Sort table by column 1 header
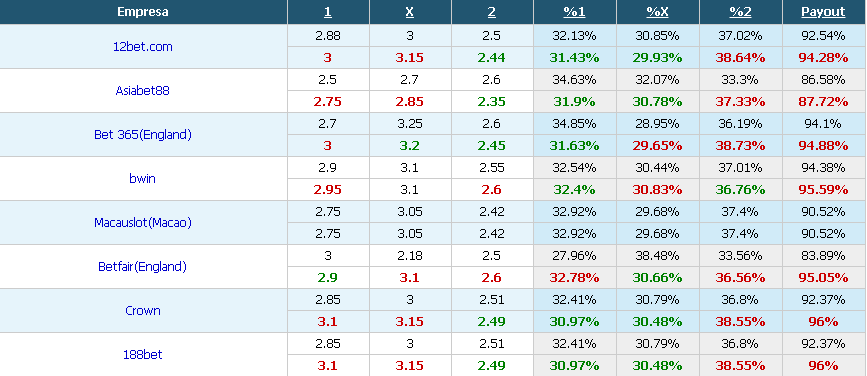 pyautogui.click(x=328, y=12)
